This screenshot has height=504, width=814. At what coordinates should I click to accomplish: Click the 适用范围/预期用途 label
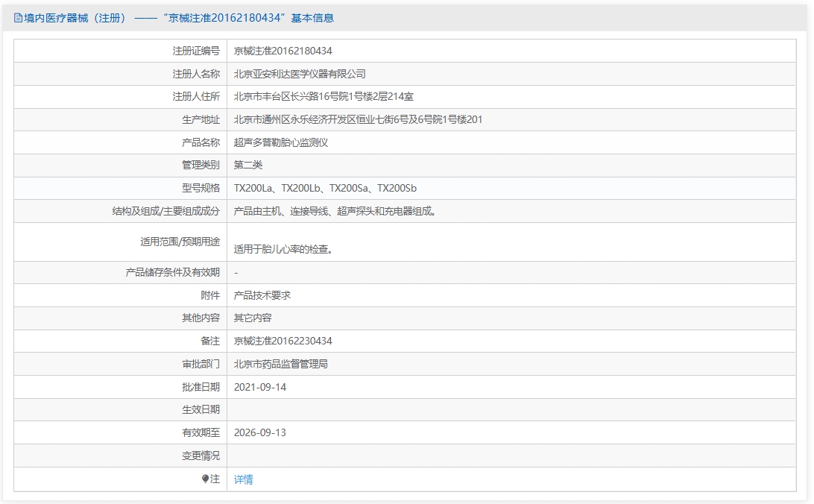click(180, 242)
